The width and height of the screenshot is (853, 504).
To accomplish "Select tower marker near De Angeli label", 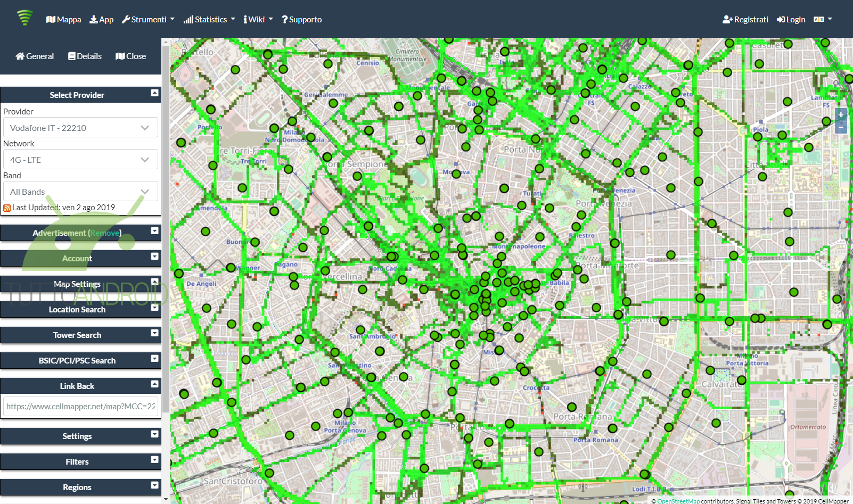I will coord(179,274).
